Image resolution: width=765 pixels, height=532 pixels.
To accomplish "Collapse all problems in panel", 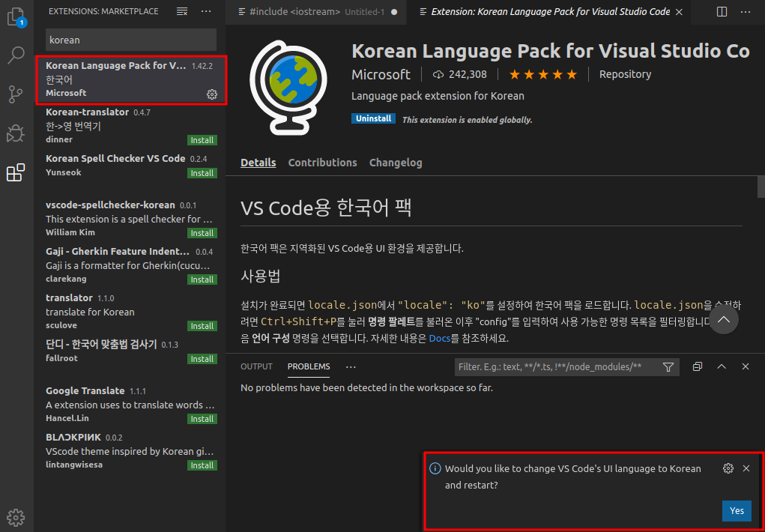I will click(698, 366).
